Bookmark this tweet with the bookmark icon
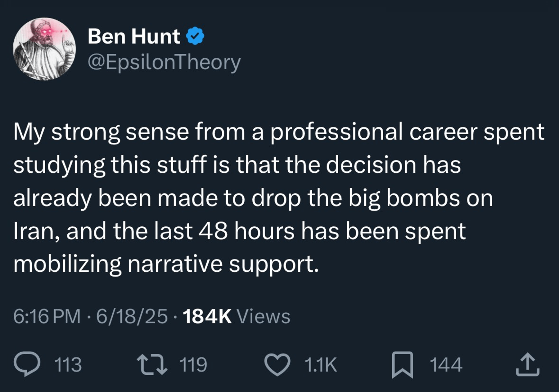This screenshot has height=392, width=559. click(402, 365)
